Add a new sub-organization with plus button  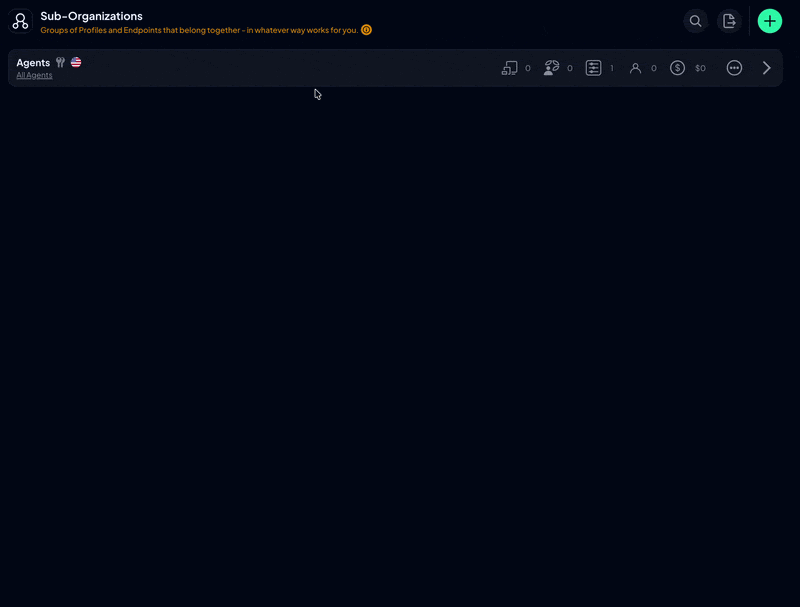tap(769, 21)
